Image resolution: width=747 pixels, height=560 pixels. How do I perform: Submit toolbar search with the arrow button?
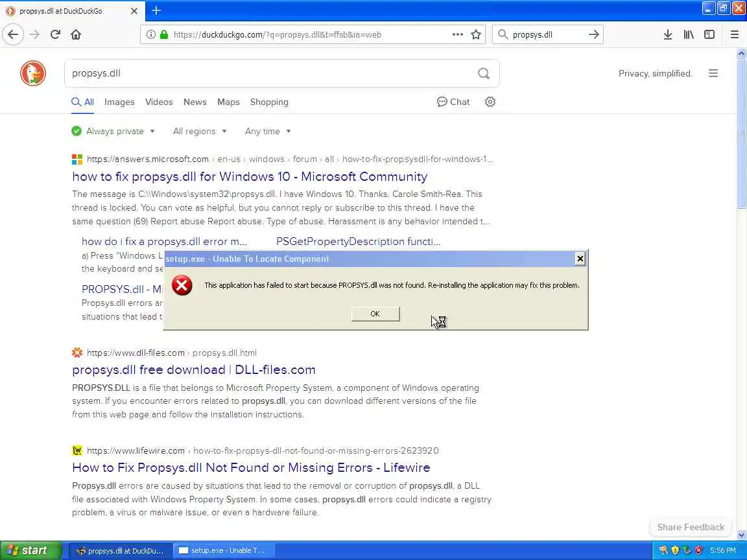tap(593, 34)
